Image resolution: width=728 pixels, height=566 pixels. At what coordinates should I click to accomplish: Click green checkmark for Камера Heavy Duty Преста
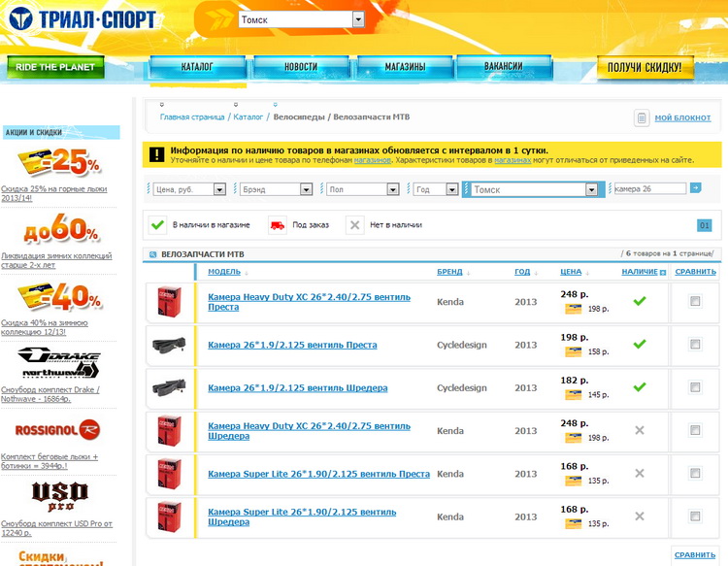640,301
